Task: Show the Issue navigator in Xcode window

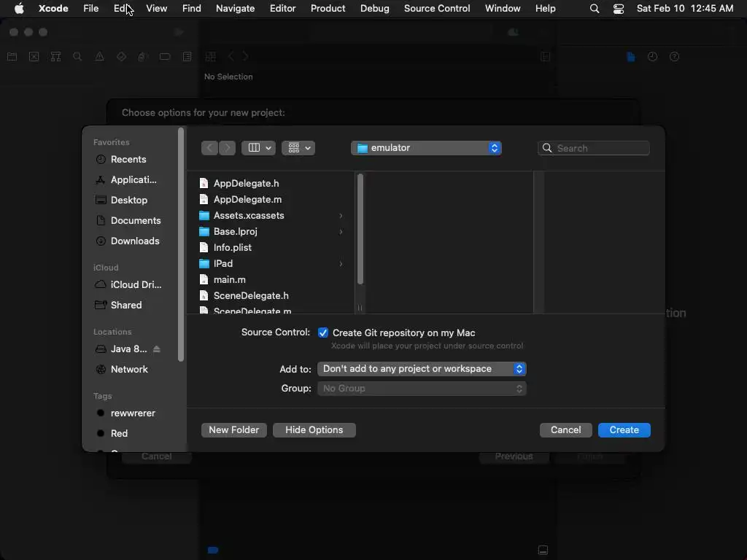Action: [x=99, y=57]
